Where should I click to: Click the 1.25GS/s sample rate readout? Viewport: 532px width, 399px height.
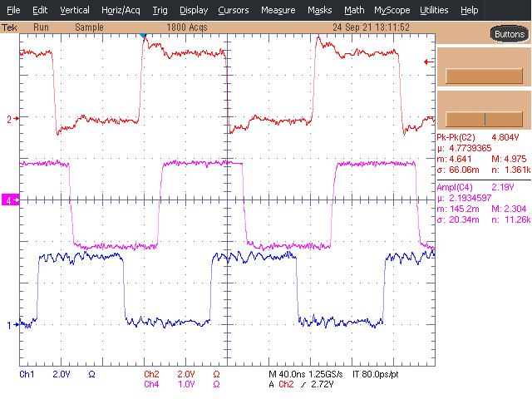point(326,374)
